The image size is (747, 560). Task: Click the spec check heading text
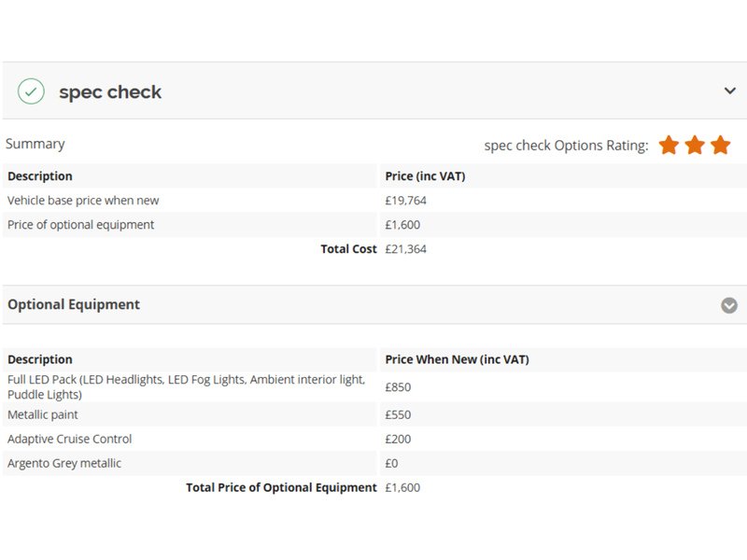coord(110,92)
